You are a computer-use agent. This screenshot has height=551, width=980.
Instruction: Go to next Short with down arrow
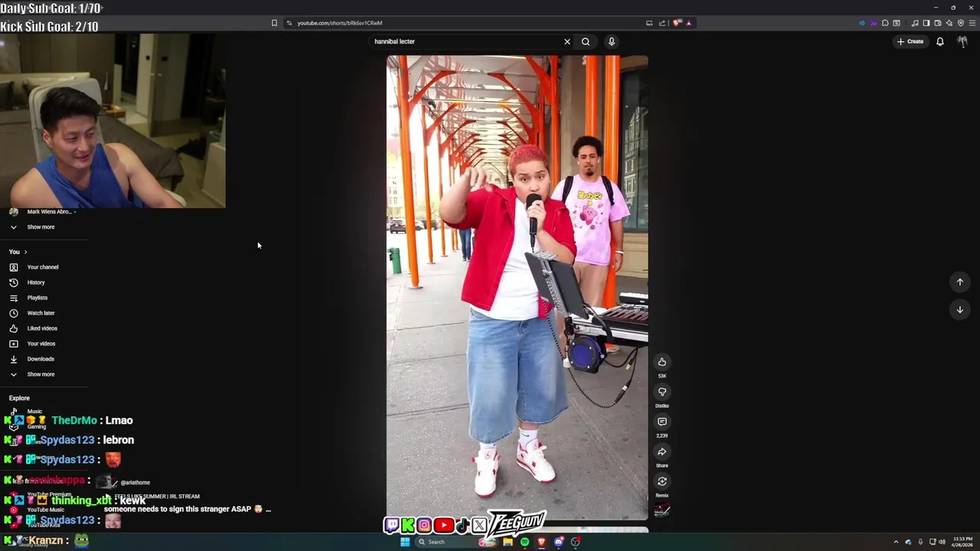[x=959, y=309]
